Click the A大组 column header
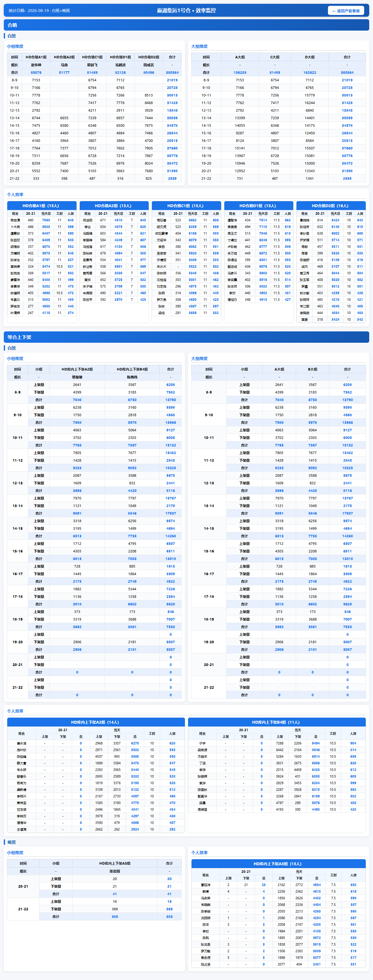 pos(240,57)
